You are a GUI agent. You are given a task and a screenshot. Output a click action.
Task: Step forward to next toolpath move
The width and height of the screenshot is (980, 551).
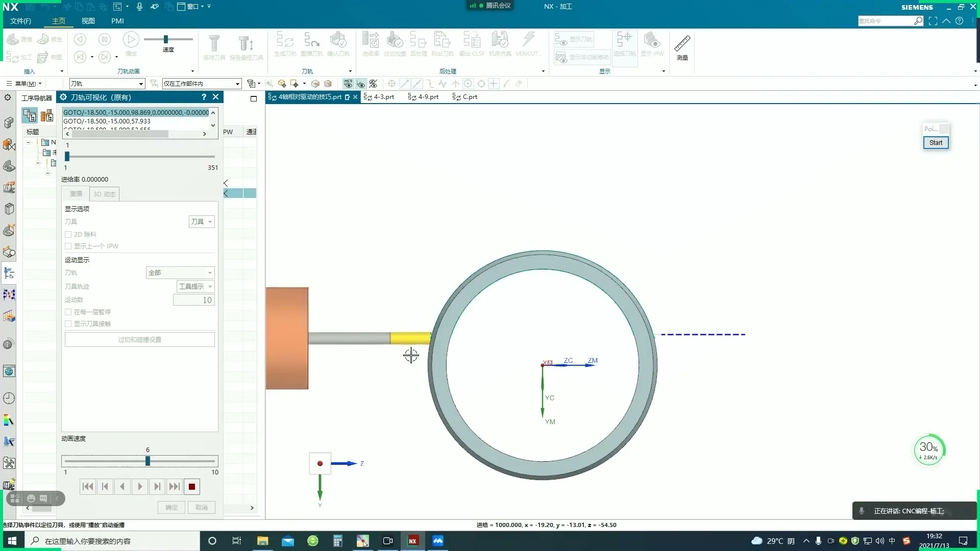pos(157,487)
